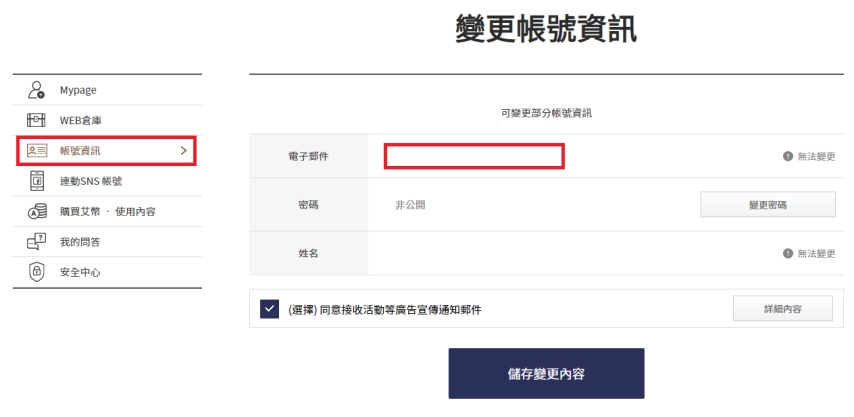This screenshot has height=417, width=854.
Task: Click the 連動SNS帳號 phone icon
Action: click(x=36, y=181)
